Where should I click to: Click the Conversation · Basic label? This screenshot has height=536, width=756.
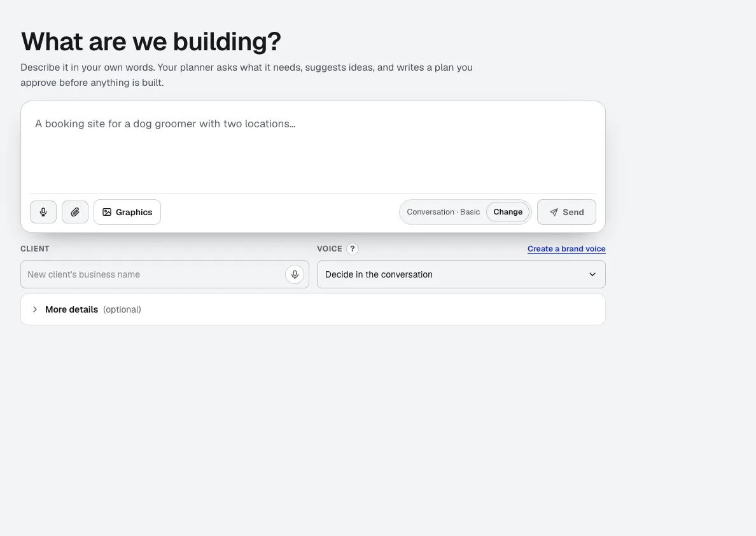(x=443, y=212)
